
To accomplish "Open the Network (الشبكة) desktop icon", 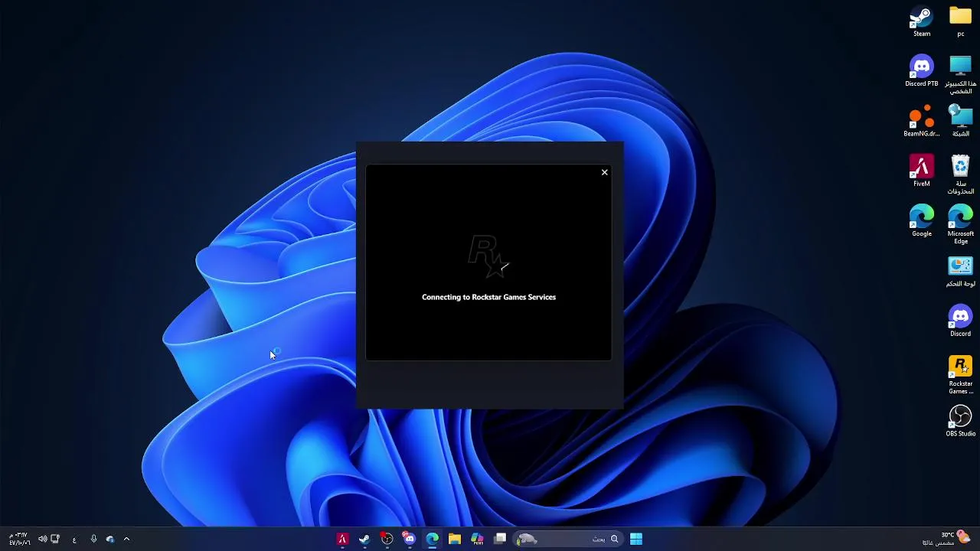I will coord(960,121).
